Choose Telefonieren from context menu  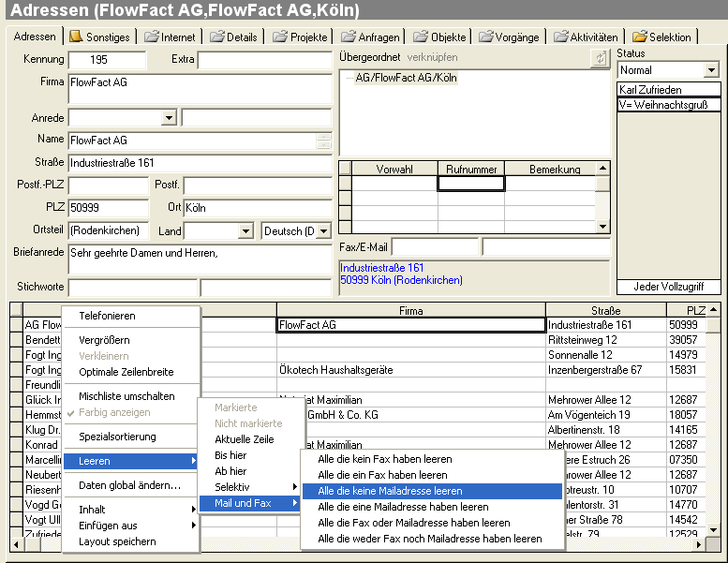[x=132, y=316]
